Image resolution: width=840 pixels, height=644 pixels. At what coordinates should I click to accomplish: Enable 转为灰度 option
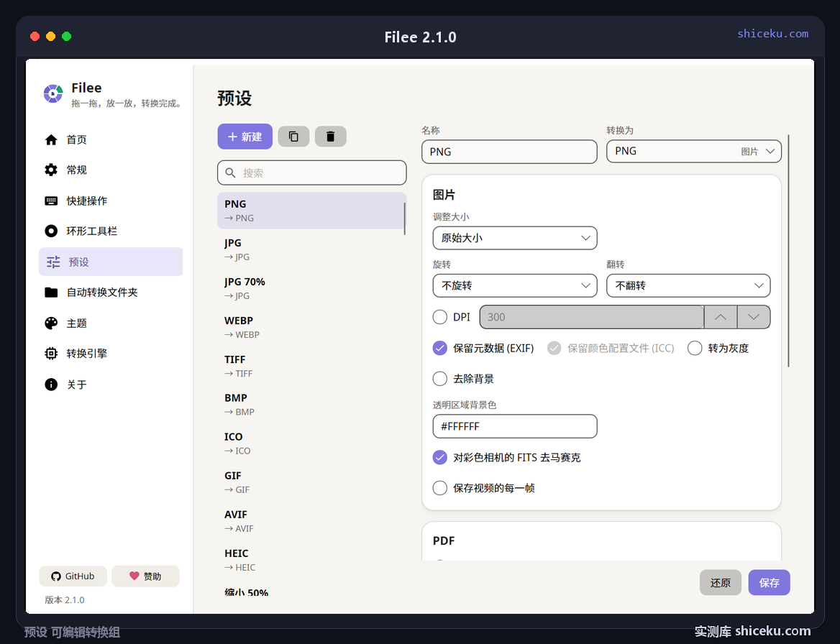click(x=695, y=348)
